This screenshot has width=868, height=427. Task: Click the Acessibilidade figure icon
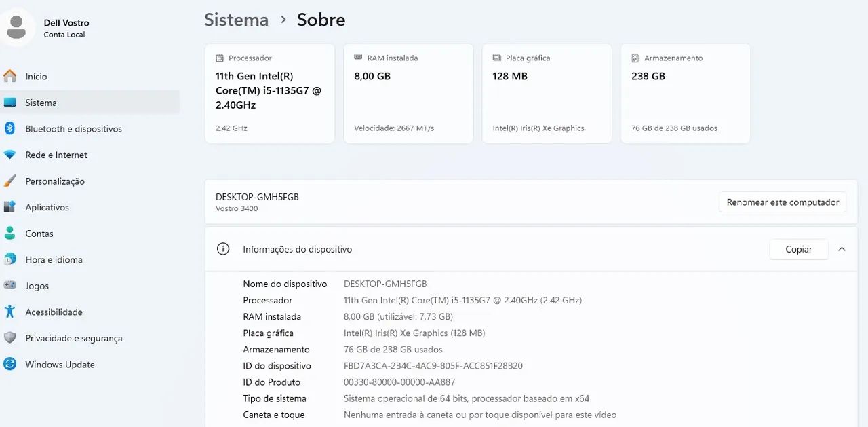pyautogui.click(x=10, y=312)
